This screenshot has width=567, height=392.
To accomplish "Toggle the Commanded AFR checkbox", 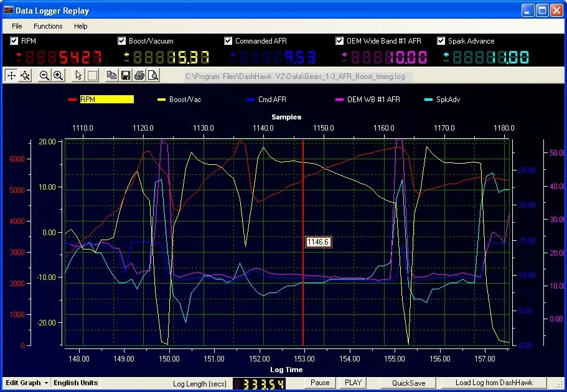I will [x=228, y=41].
